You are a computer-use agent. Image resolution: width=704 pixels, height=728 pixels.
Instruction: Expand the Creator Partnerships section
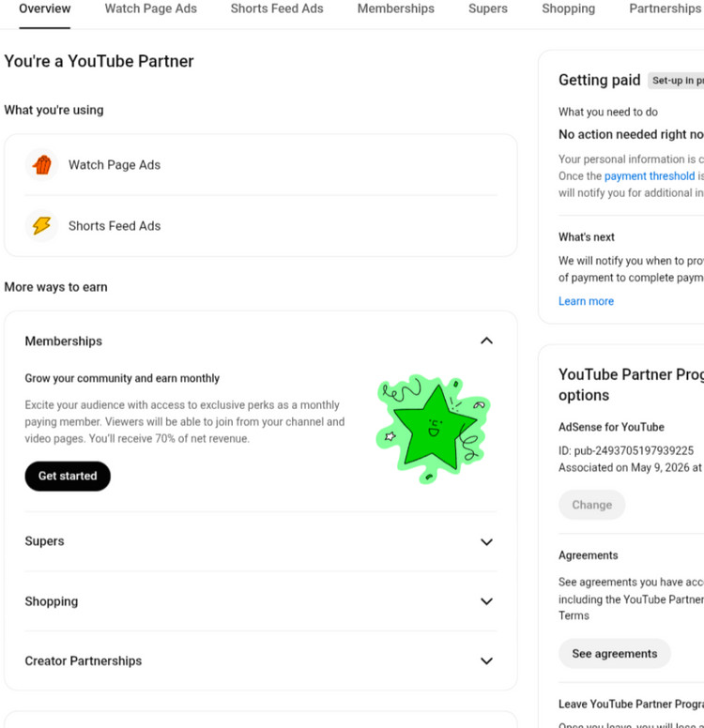pyautogui.click(x=486, y=660)
